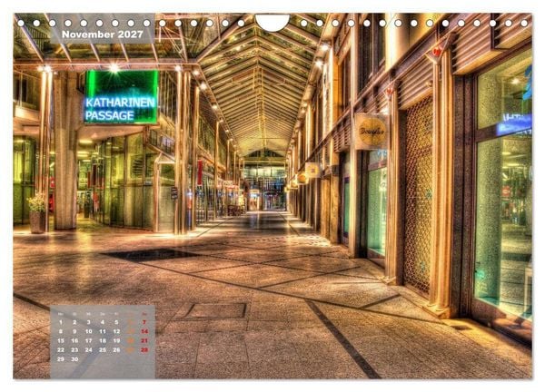Select day 26 in the calendar grid
The height and width of the screenshot is (392, 545).
point(116,350)
